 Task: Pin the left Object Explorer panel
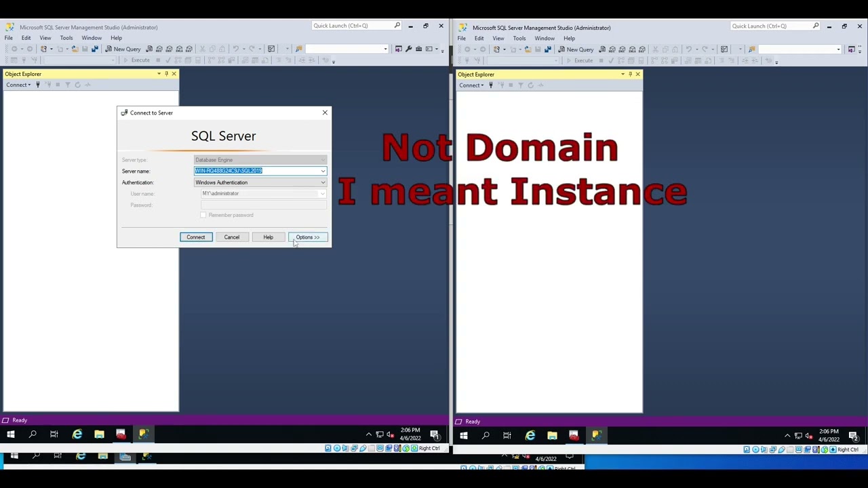[166, 74]
